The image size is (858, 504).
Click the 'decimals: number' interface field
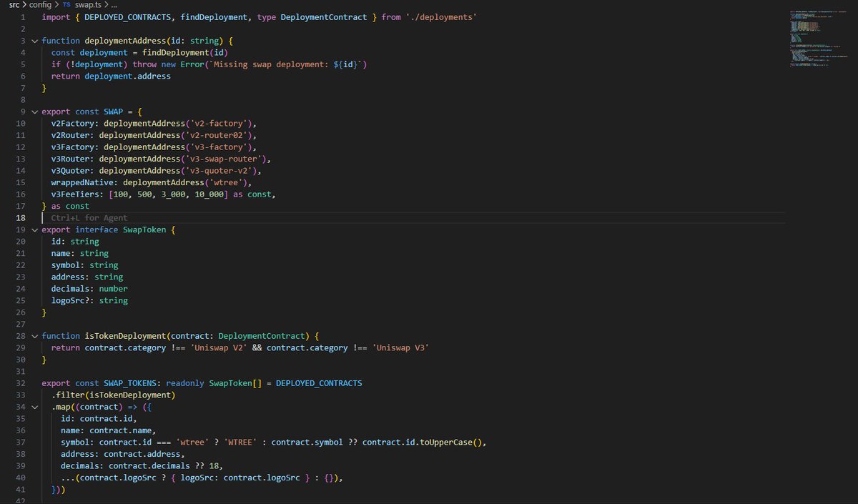89,288
